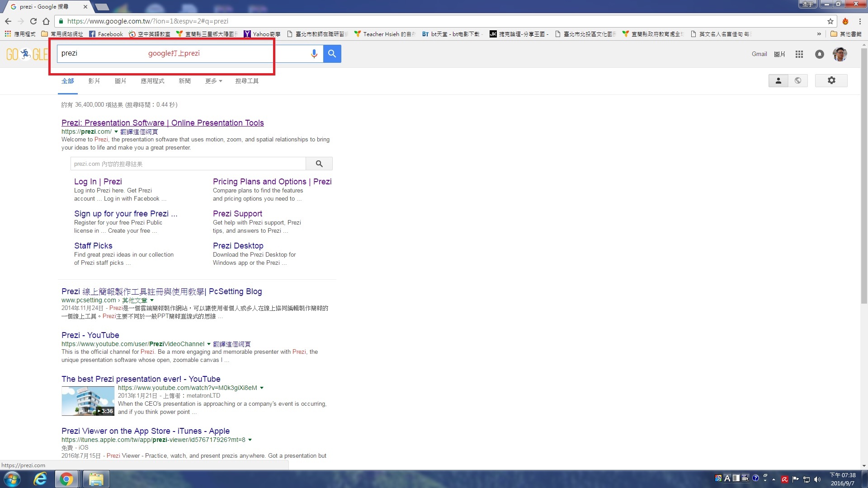Open the Yahoo奇摩 bookmark
Screen dimensions: 868x488
pos(262,34)
